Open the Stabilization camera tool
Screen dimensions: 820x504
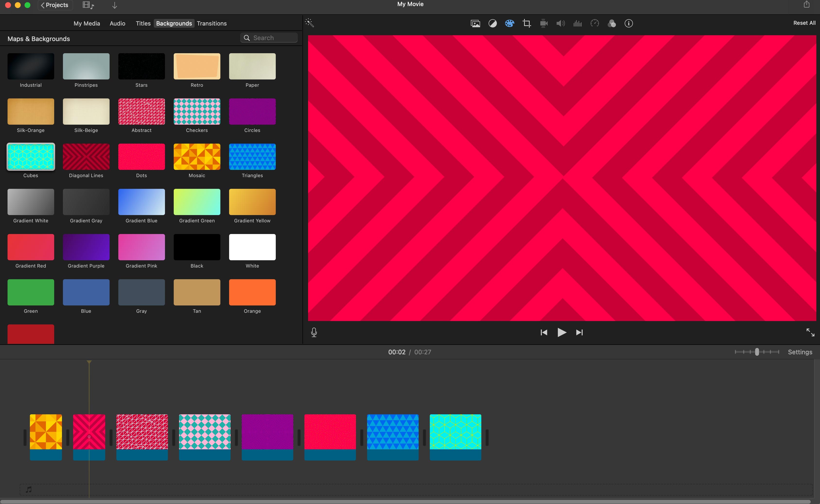pos(544,23)
